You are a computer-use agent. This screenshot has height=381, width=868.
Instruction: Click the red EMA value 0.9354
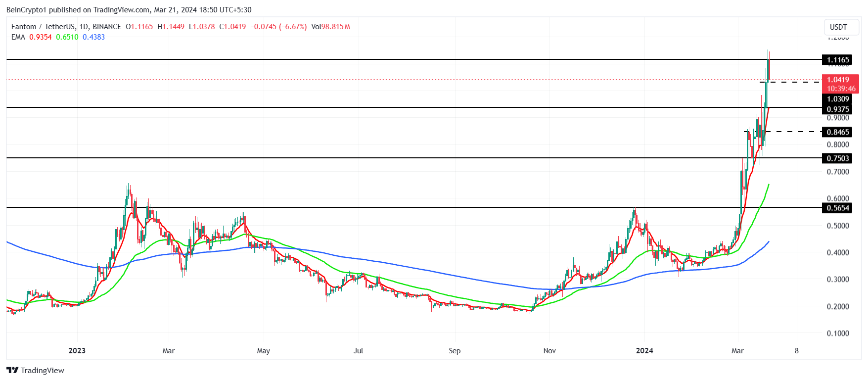pos(41,37)
